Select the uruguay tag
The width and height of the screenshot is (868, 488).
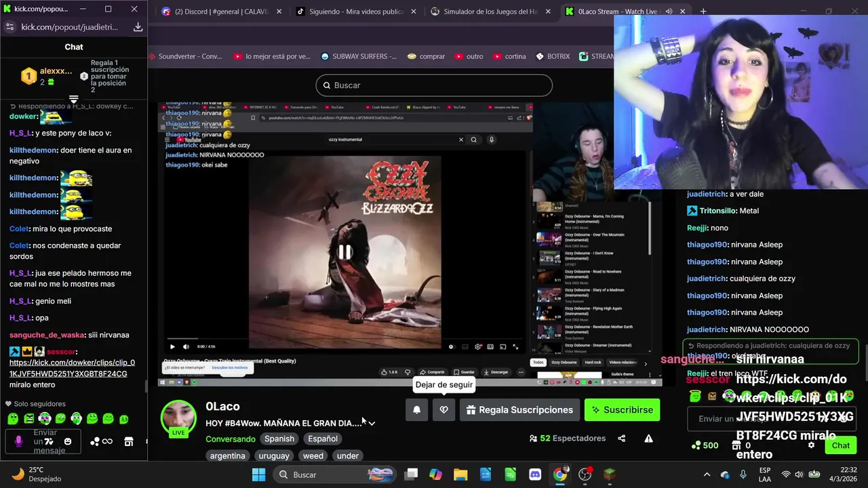click(274, 455)
